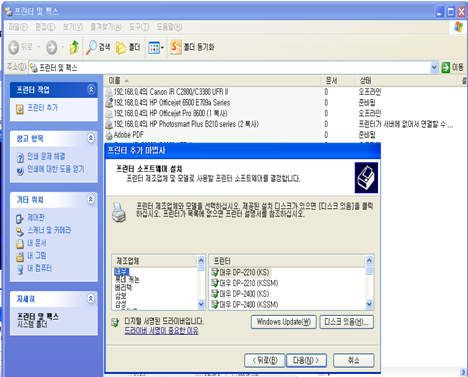Click the Forward arrow toolbar icon
This screenshot has width=468, height=377.
tap(52, 47)
